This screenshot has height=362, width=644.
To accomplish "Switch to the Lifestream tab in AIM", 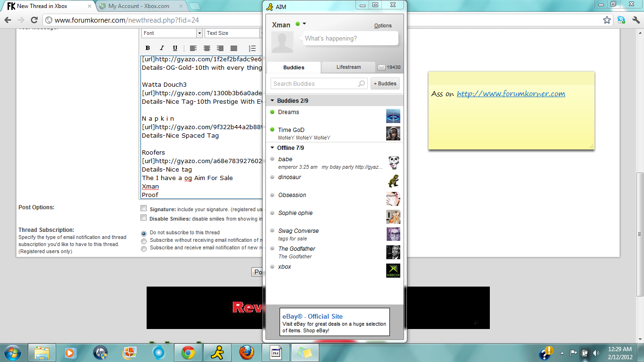I will (348, 67).
